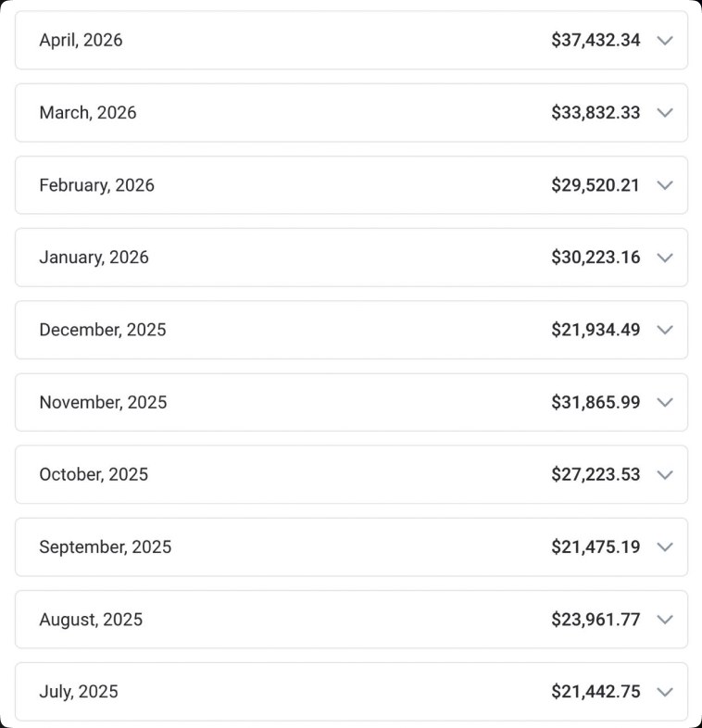Expand the August, 2025 chevron arrow

point(665,620)
